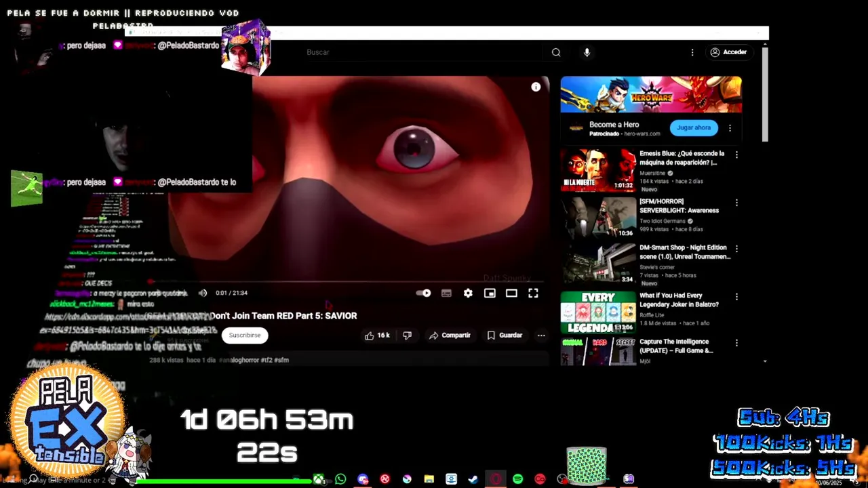Screen dimensions: 868x488
Task: Open more actions menu next to Guardar
Action: click(x=541, y=335)
